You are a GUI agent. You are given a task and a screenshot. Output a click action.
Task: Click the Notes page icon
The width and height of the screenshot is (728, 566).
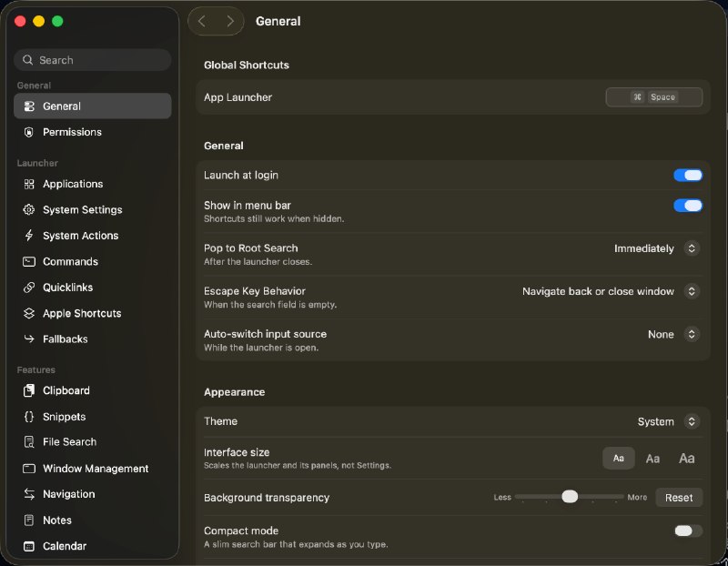coord(29,521)
